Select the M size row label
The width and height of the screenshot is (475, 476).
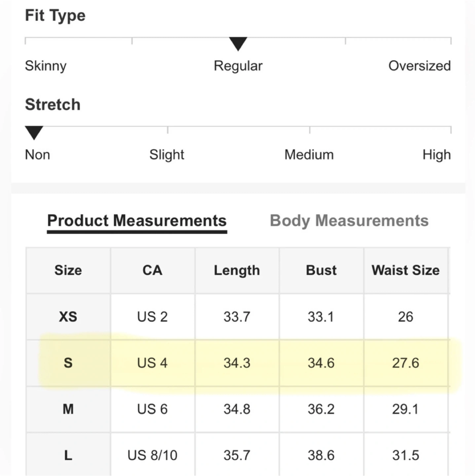coord(68,409)
